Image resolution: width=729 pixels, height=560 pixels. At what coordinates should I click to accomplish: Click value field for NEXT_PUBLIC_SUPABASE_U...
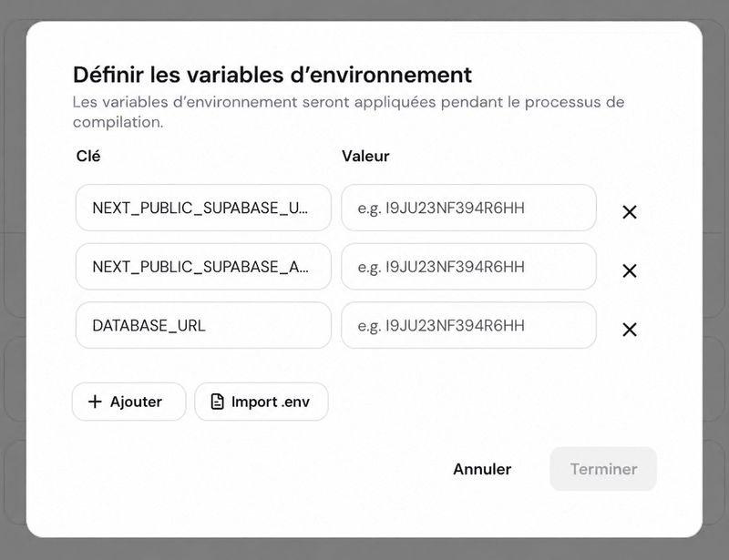pos(468,208)
